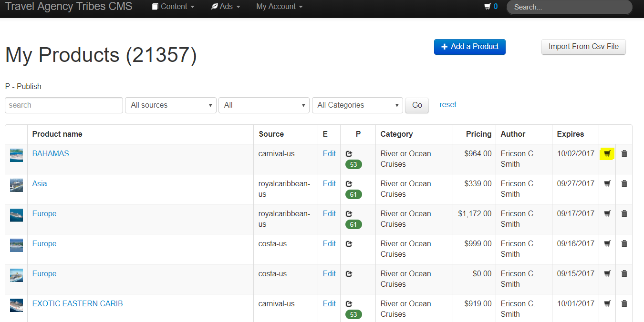
Task: Click the BAHAMAS product thumbnail
Action: pyautogui.click(x=16, y=155)
